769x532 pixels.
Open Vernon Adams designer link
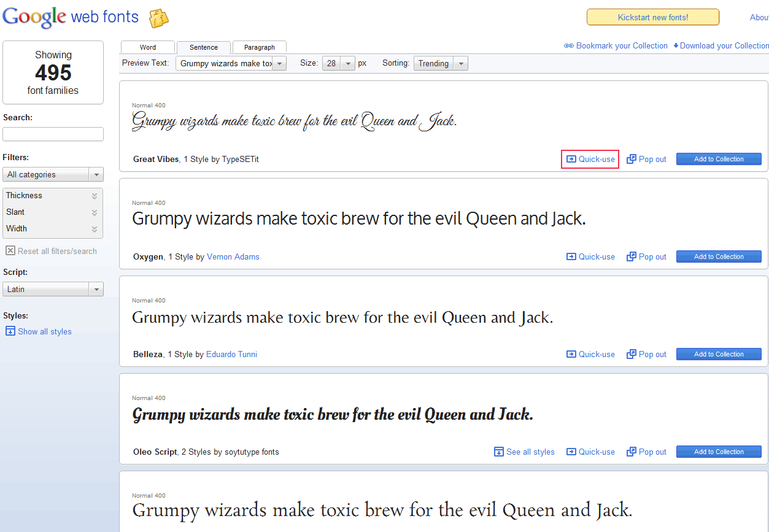point(233,256)
